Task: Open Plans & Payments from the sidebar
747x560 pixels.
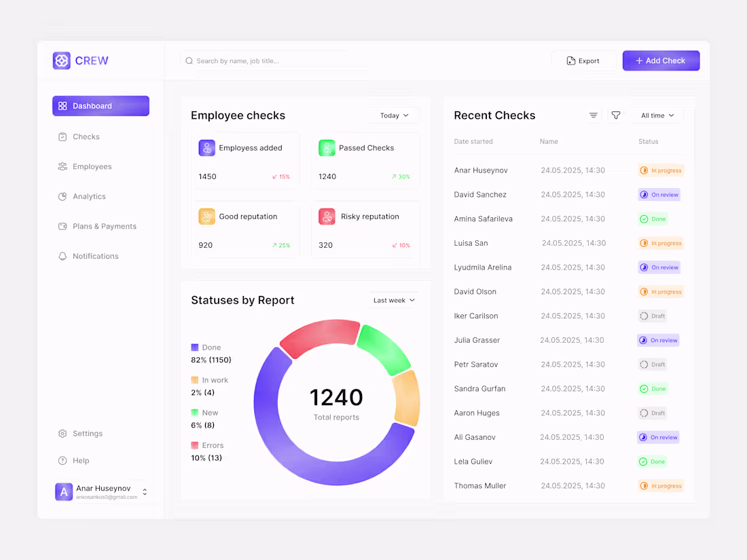Action: coord(63,226)
